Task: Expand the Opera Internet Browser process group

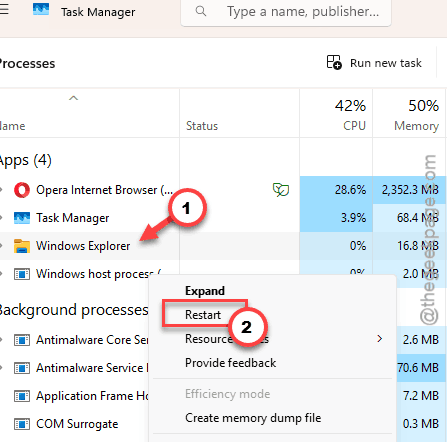Action: [1, 190]
